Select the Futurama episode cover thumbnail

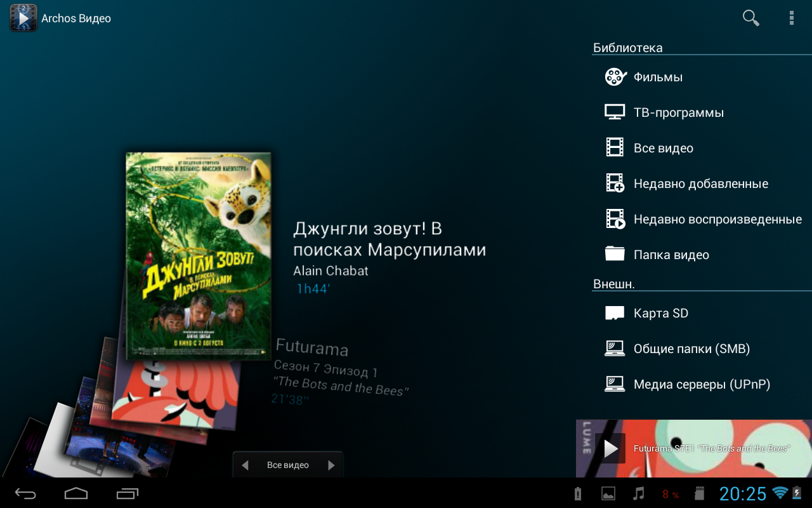point(178,394)
